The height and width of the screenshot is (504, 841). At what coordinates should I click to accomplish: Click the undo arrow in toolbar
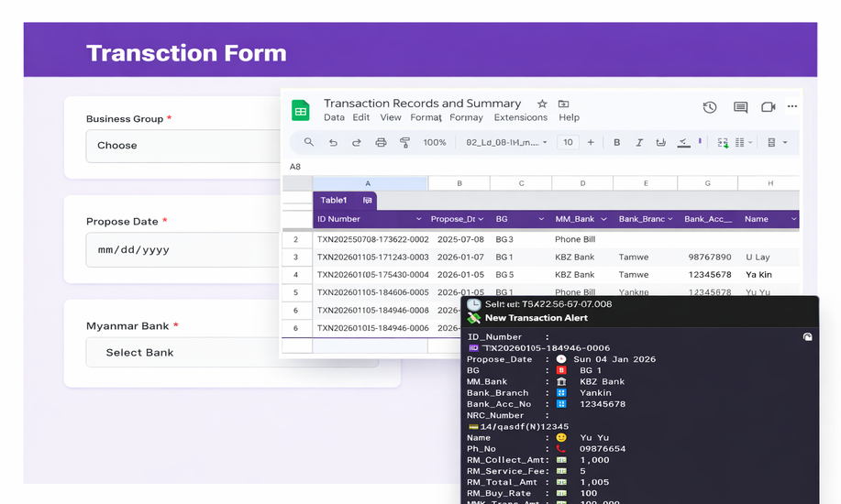tap(333, 143)
